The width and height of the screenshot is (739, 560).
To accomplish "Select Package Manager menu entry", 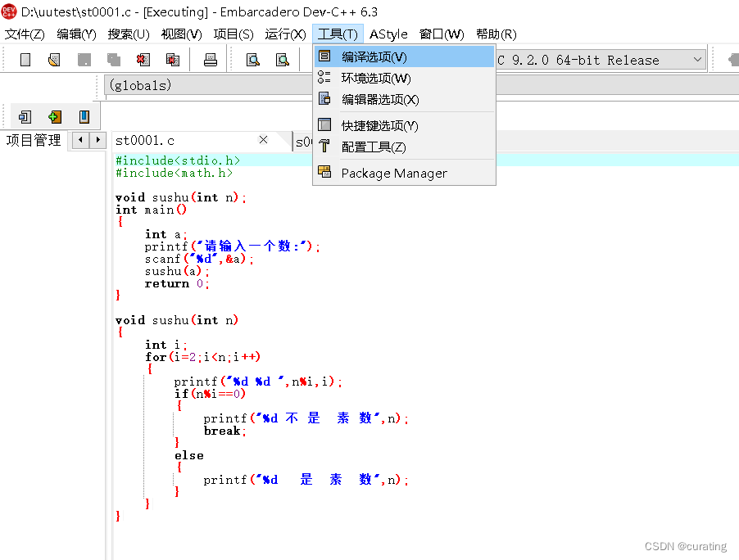I will 404,173.
